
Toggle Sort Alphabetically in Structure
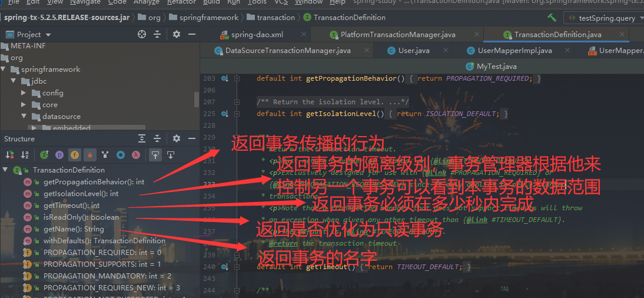click(25, 155)
